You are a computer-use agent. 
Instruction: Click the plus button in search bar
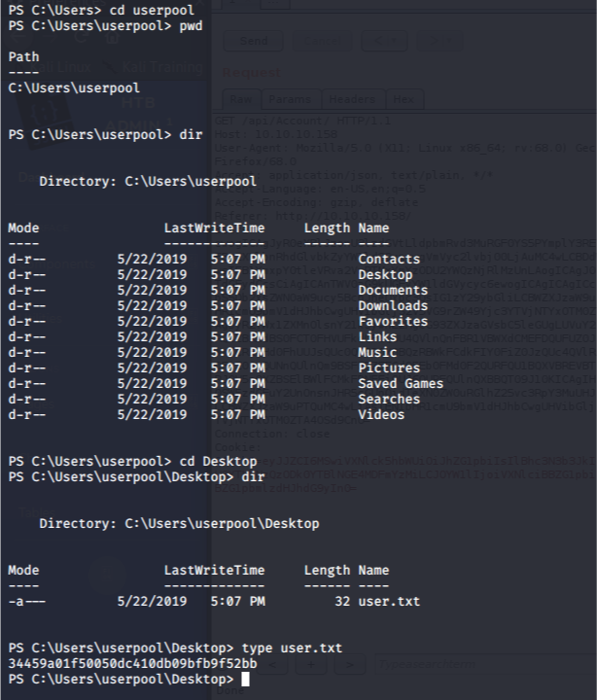pos(313,665)
